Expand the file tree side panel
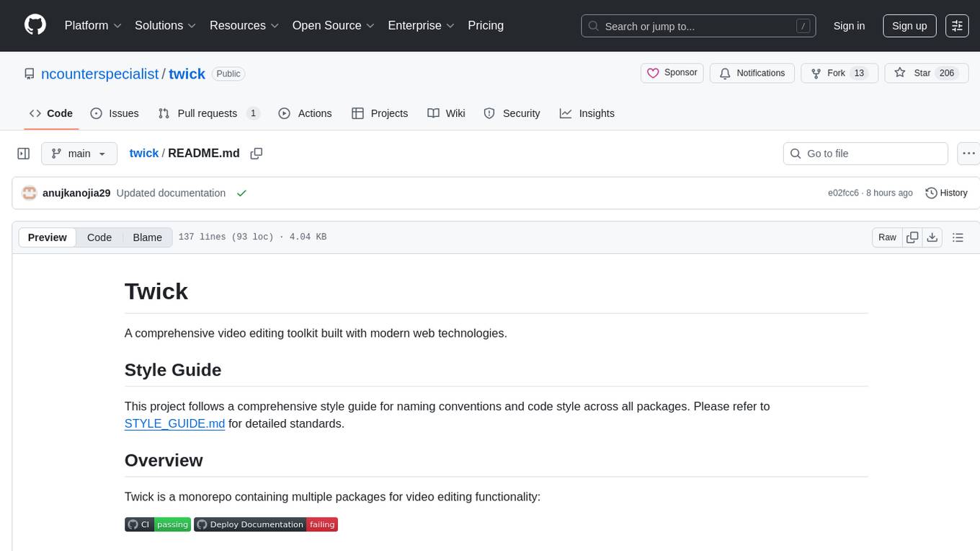The width and height of the screenshot is (980, 551). 24,154
